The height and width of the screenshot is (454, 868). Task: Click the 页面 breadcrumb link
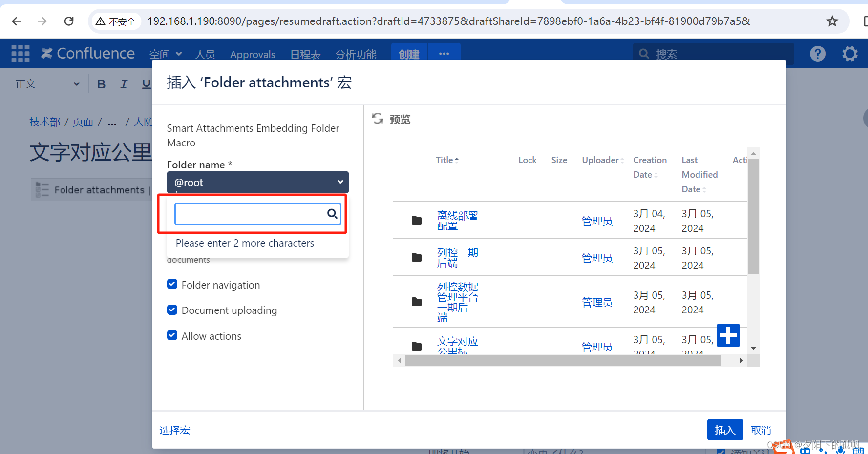83,122
